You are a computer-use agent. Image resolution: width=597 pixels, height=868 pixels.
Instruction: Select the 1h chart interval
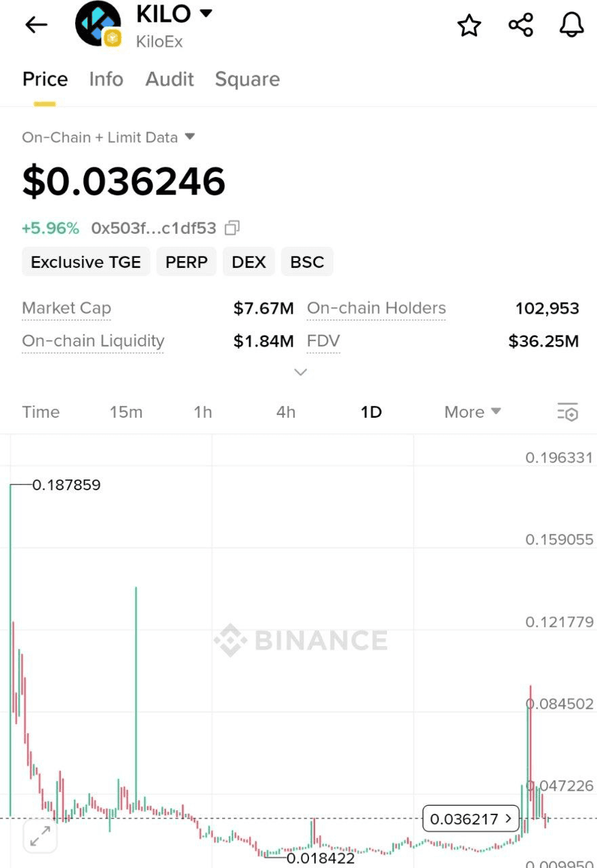[x=203, y=412]
